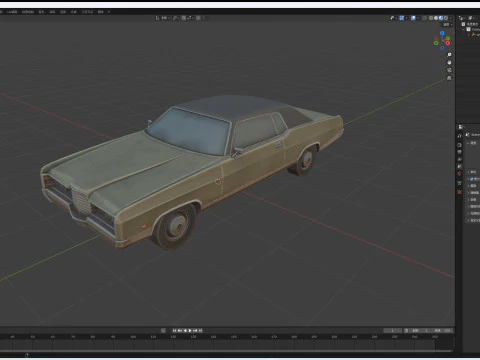Toggle snapping magnet in viewport header

[x=184, y=18]
